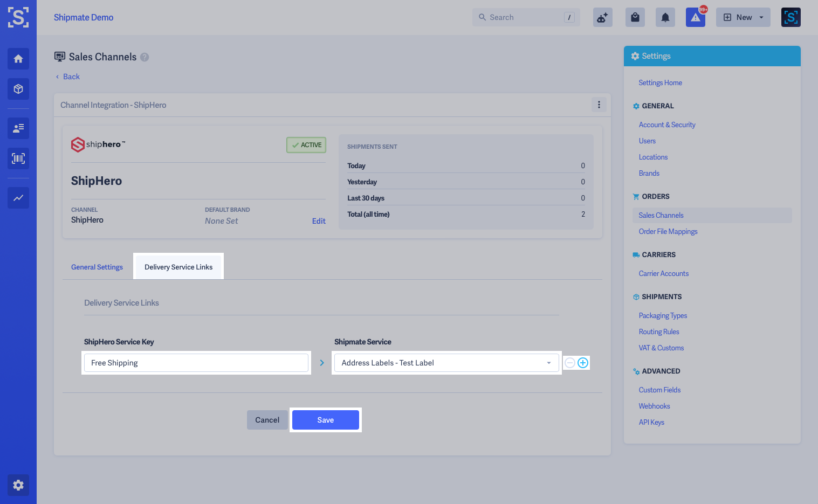Open Packaging Types
Viewport: 818px width, 504px height.
tap(663, 315)
